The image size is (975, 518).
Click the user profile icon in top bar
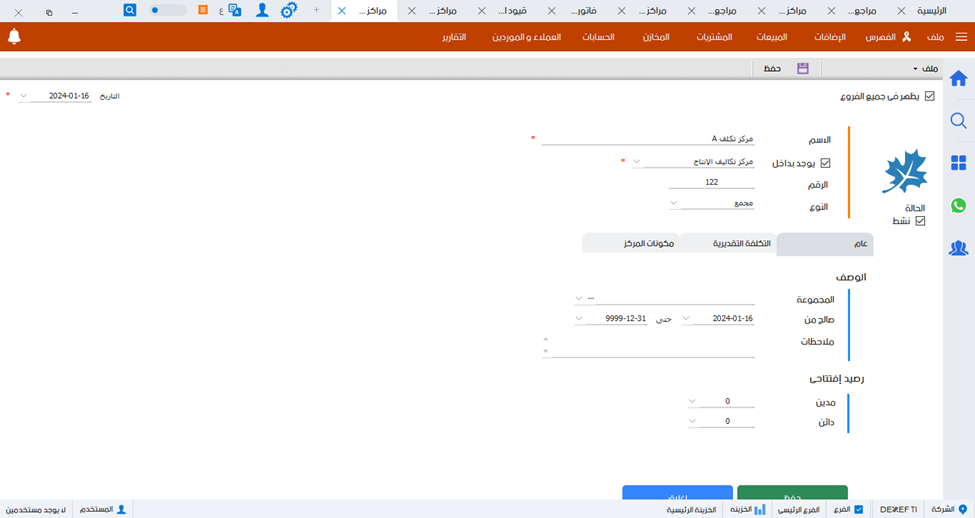[x=262, y=10]
